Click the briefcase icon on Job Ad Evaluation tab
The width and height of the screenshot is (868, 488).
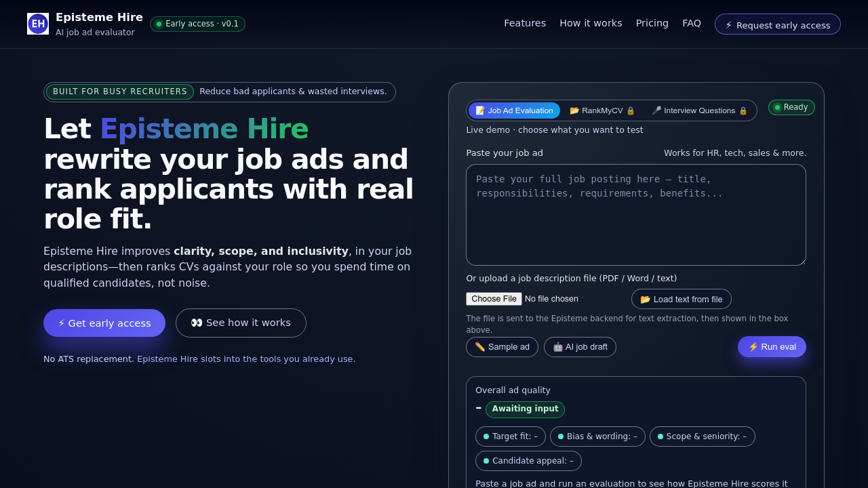(x=481, y=110)
